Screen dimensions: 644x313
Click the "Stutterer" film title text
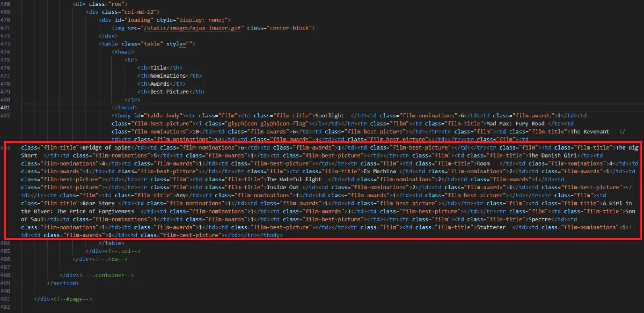click(x=492, y=227)
